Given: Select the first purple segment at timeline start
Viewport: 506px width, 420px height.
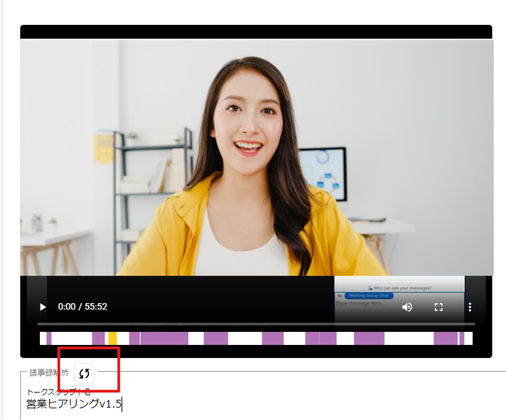Looking at the screenshot, I should coord(48,338).
